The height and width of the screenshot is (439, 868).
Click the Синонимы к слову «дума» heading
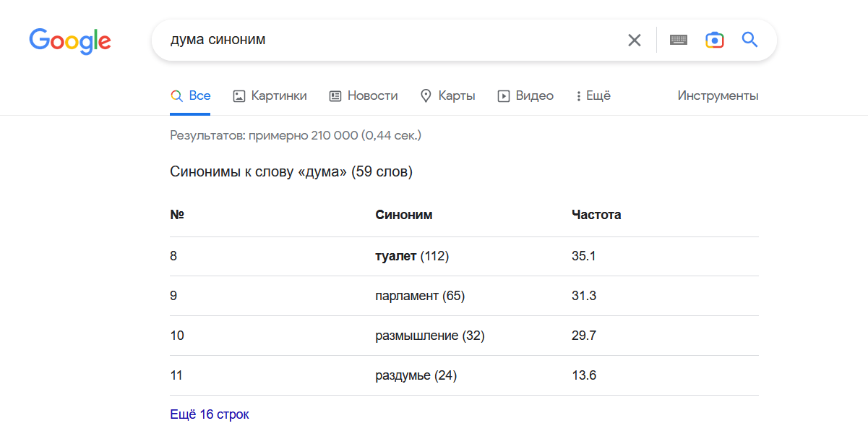tap(291, 172)
